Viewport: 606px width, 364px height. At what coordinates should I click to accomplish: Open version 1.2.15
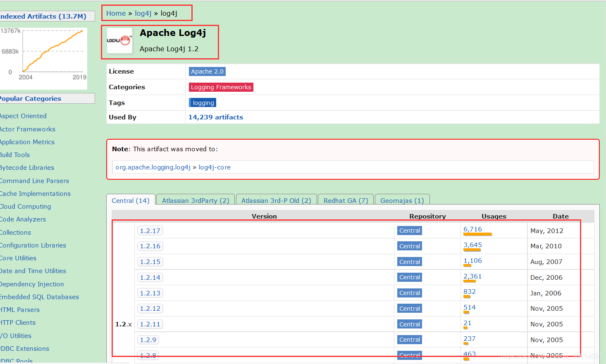point(150,262)
